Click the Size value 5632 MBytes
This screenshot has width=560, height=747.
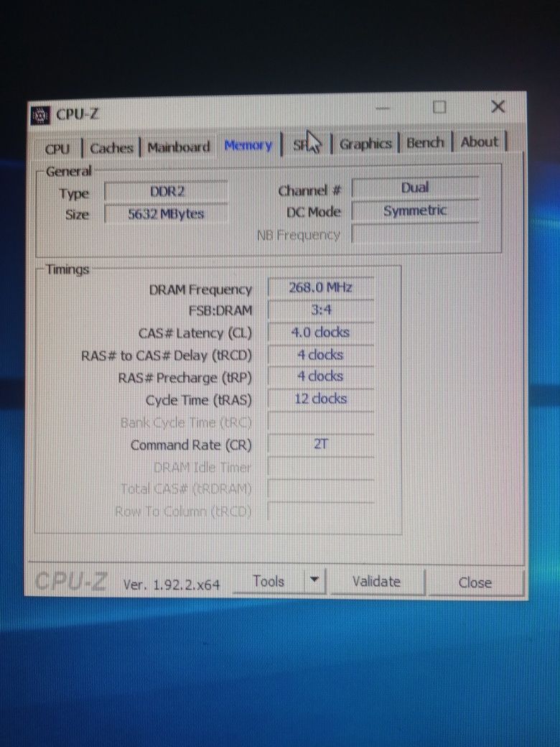(166, 213)
